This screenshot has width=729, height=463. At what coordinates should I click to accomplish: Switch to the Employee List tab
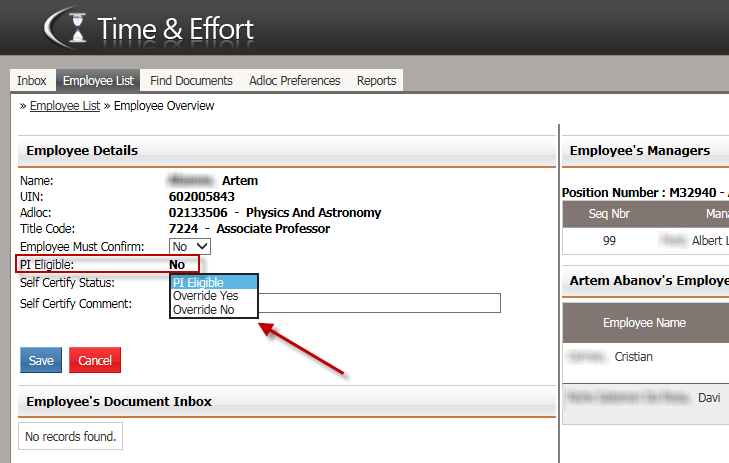[98, 81]
